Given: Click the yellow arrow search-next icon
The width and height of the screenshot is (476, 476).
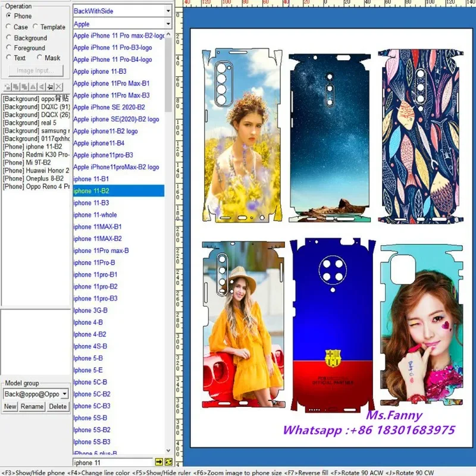Looking at the screenshot, I should 159,462.
